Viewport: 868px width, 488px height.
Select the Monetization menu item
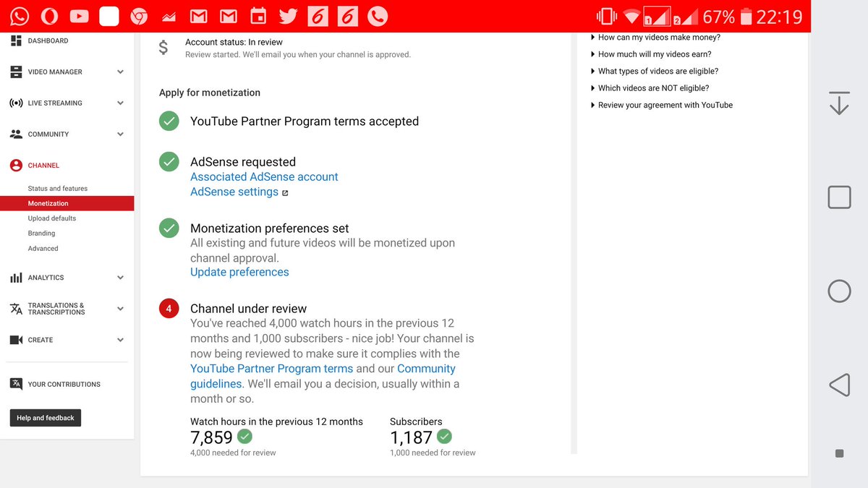67,204
